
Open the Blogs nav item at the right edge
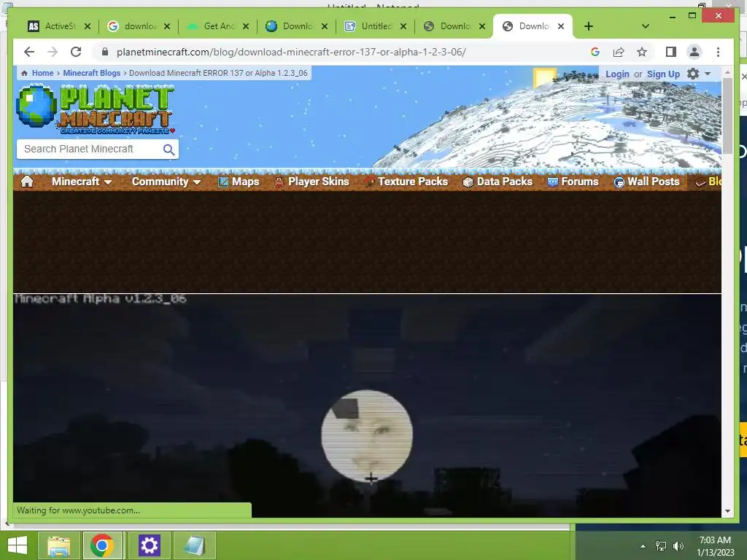(708, 182)
